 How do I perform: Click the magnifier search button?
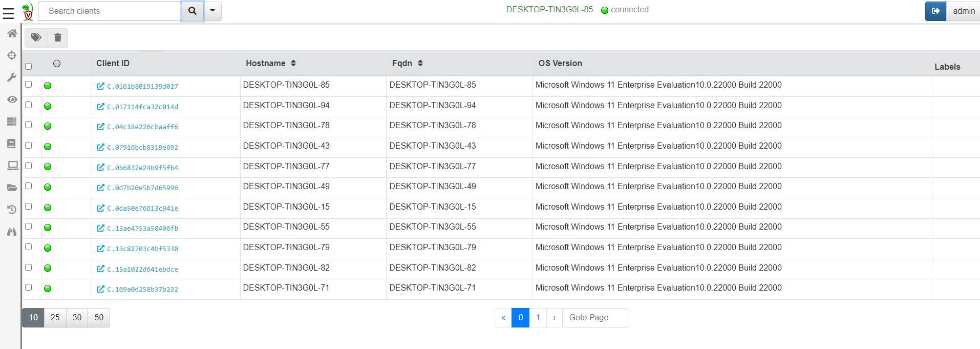(x=193, y=11)
